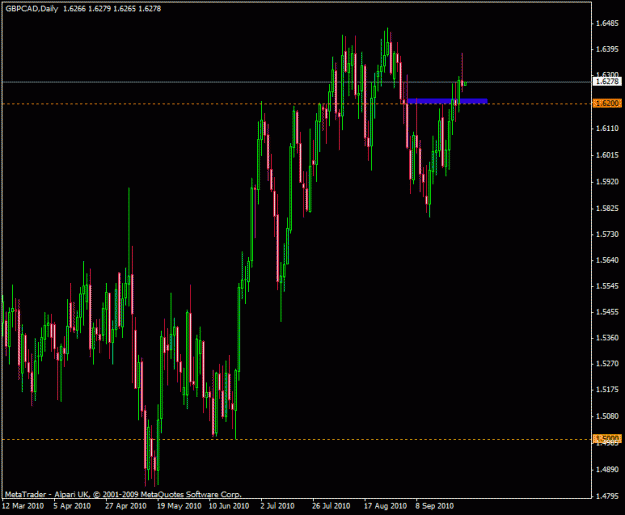
Task: Click the 1.6015 price scale value
Action: point(607,155)
